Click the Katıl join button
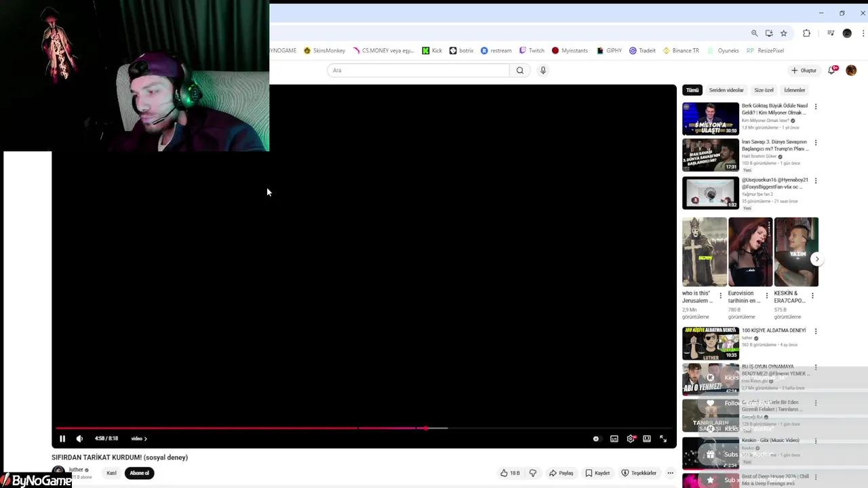The height and width of the screenshot is (488, 868). click(111, 473)
